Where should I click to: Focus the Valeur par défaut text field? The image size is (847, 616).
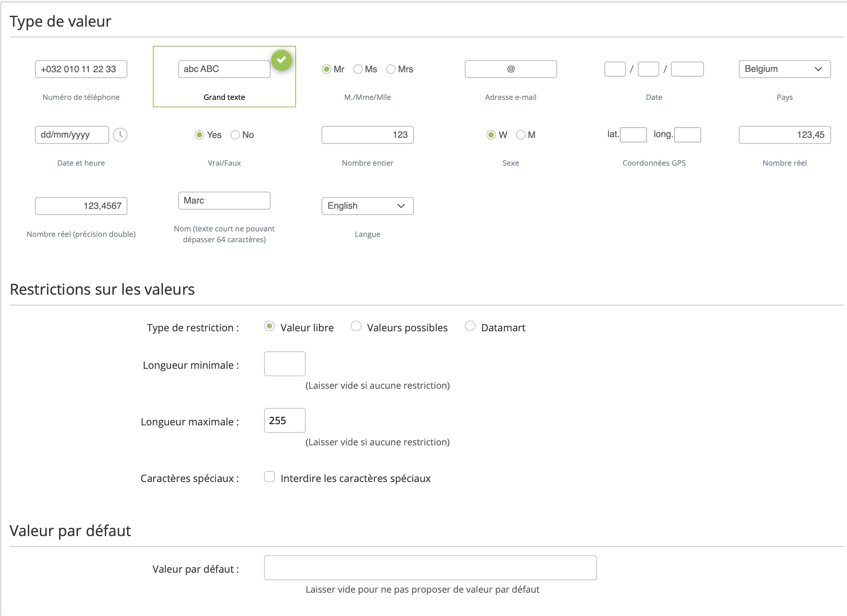[x=430, y=568]
